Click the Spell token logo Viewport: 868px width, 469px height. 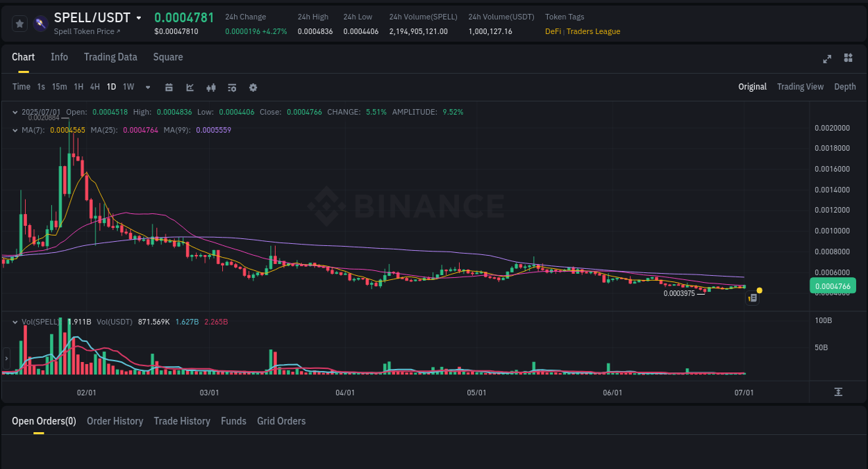coord(40,23)
